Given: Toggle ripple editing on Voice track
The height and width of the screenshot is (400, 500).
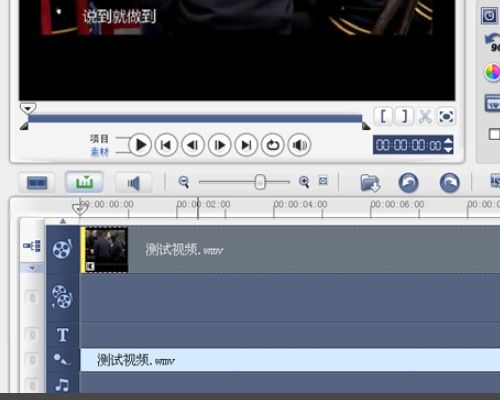Looking at the screenshot, I should [32, 360].
